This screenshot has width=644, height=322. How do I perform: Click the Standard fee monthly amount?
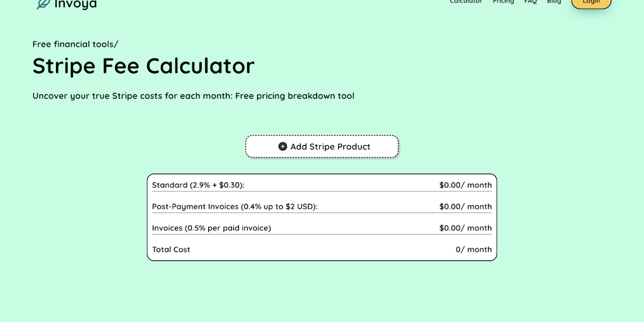(465, 185)
